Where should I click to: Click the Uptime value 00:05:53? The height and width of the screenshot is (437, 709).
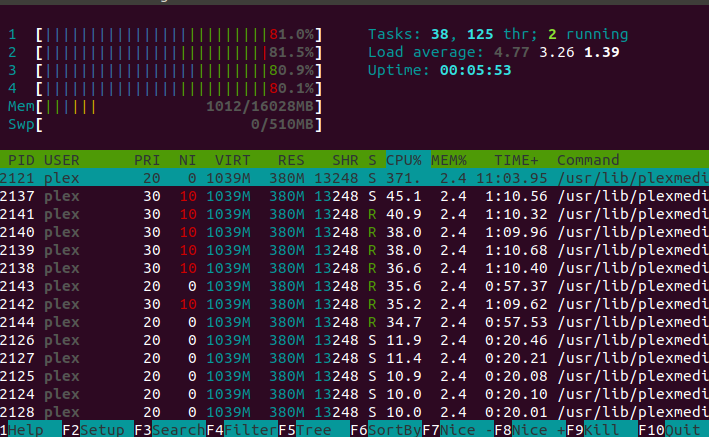(476, 71)
